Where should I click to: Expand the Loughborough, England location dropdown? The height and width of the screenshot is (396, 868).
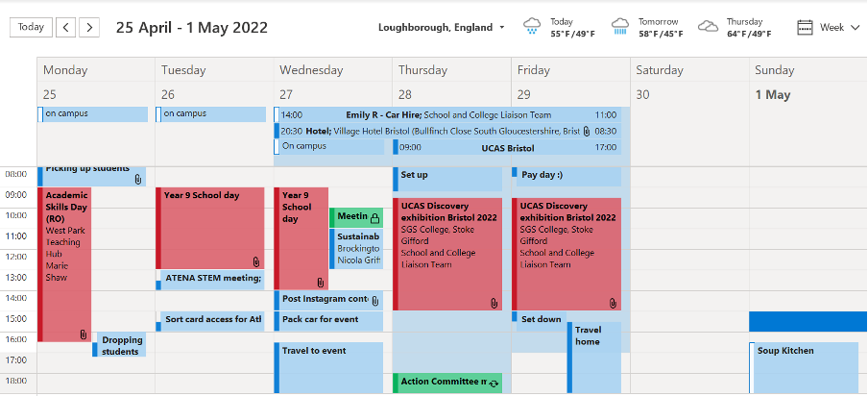[501, 27]
